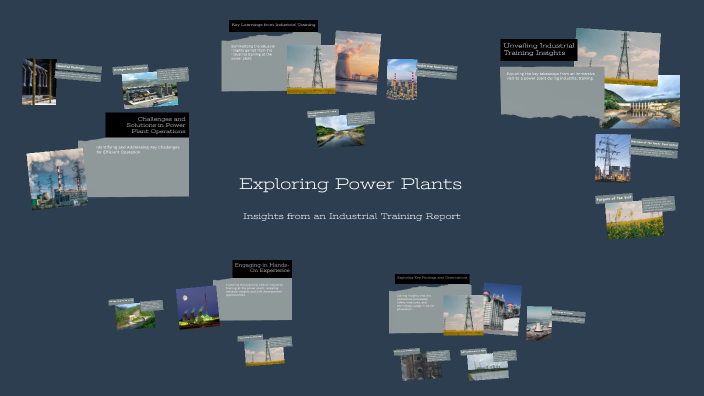The height and width of the screenshot is (396, 704).
Task: Select the "Exploring the key takeaways" grey panel
Action: pyautogui.click(x=552, y=92)
